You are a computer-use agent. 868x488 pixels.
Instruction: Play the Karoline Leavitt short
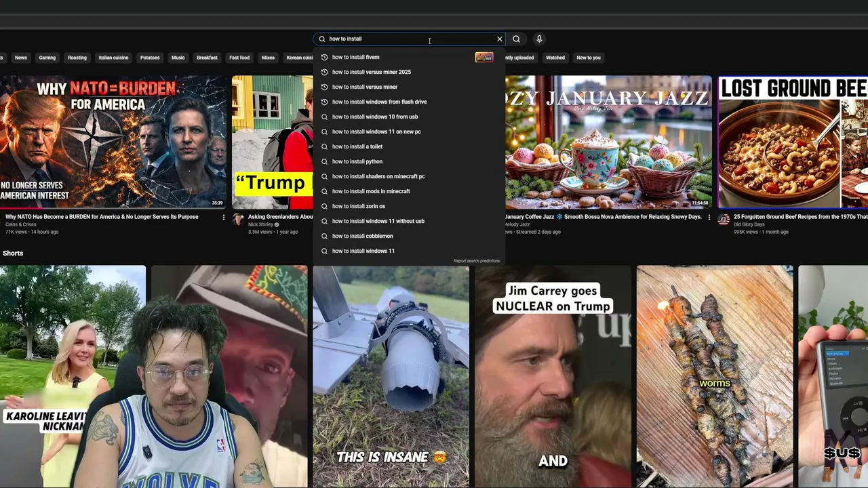coord(73,376)
